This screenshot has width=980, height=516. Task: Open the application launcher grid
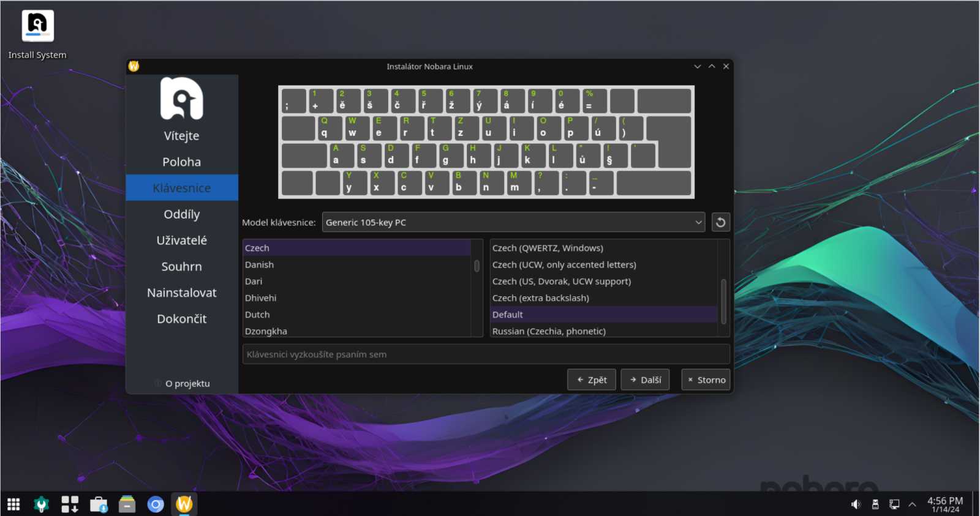pyautogui.click(x=13, y=504)
